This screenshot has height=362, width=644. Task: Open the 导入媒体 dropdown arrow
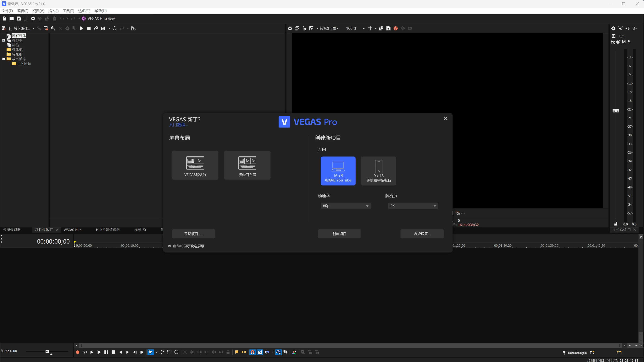click(x=33, y=29)
